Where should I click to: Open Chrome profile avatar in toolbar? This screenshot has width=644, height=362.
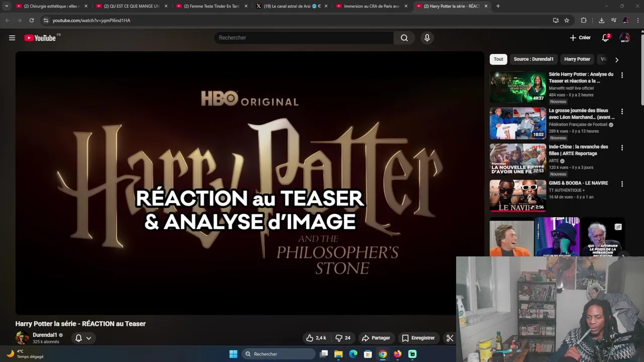point(626,20)
